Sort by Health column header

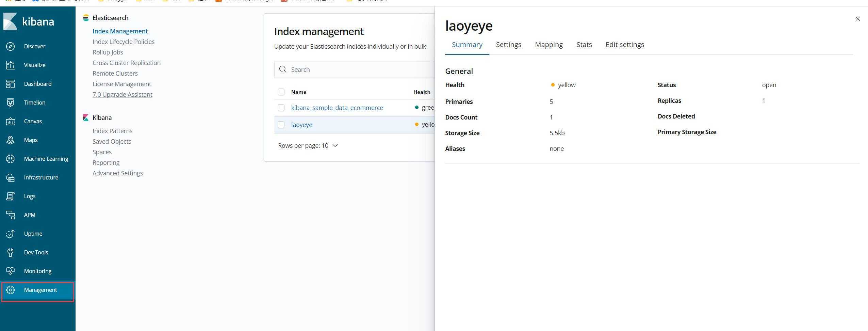pos(422,92)
